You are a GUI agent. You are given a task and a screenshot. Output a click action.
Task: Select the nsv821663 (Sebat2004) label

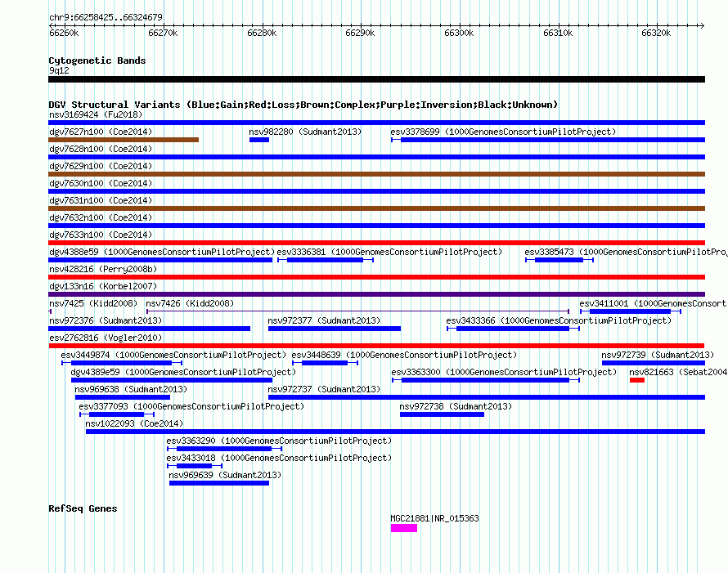[x=678, y=372]
